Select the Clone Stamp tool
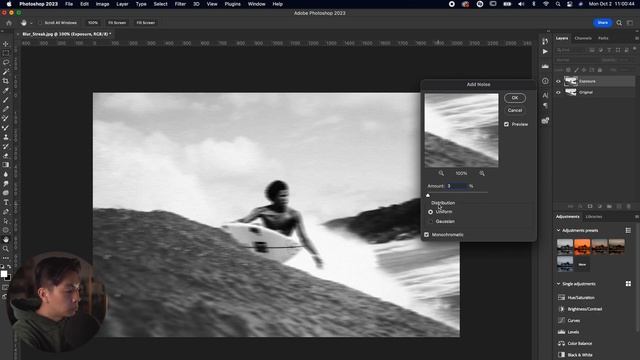Viewport: 640px width, 360px height. [x=6, y=137]
